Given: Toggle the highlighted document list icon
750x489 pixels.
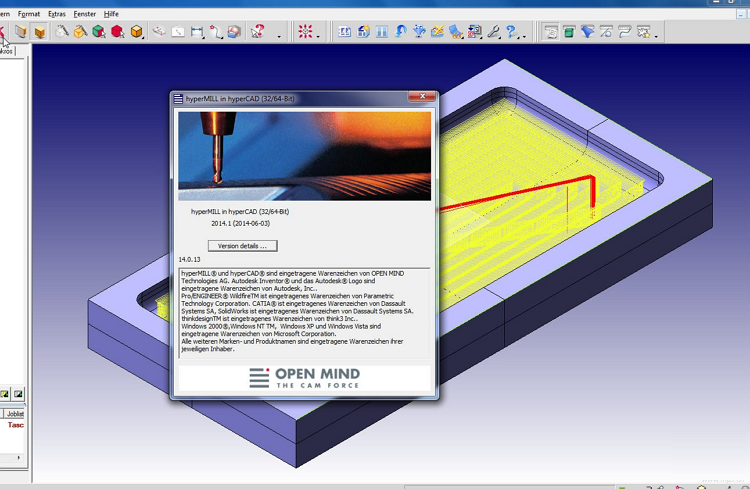Looking at the screenshot, I should 551,32.
